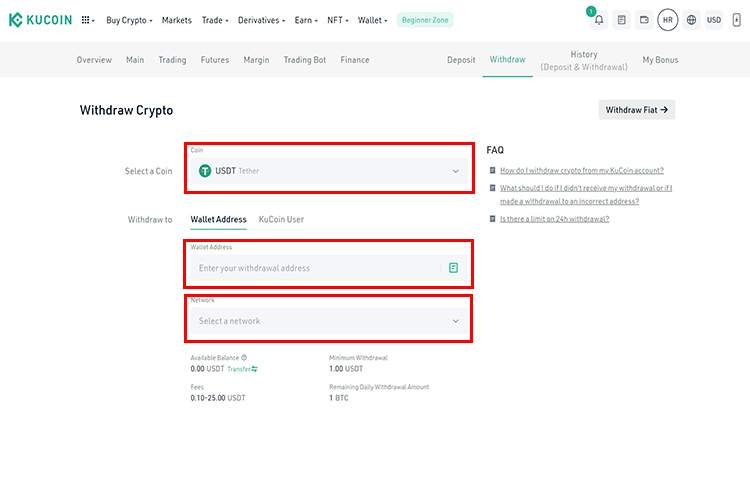Go to the Deposit tab
The width and height of the screenshot is (750, 500).
[x=461, y=60]
